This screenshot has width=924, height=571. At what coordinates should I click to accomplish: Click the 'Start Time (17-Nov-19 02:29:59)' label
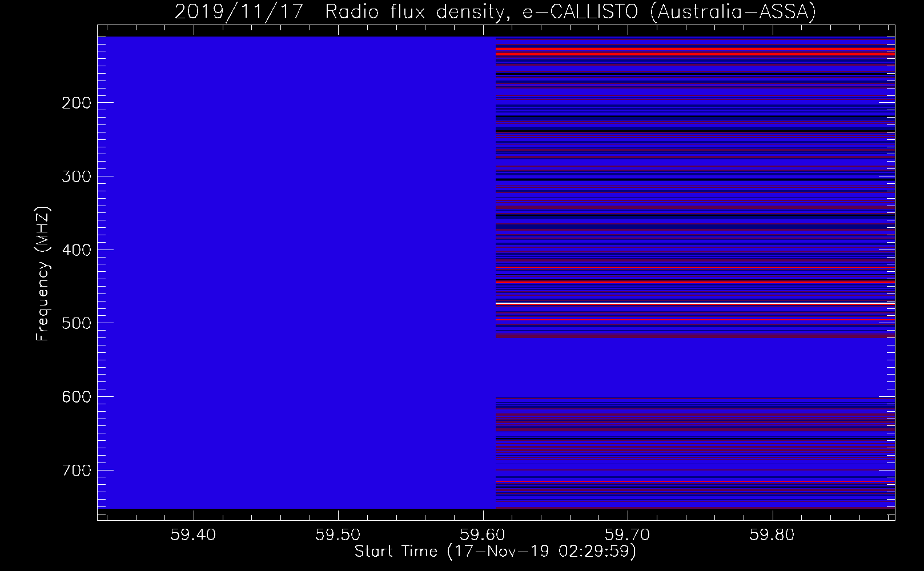(x=495, y=552)
